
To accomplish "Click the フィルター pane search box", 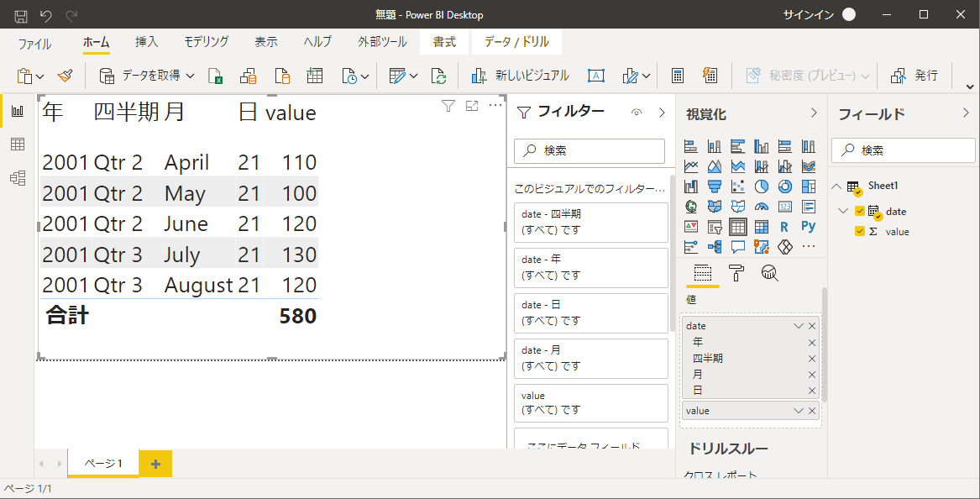I will [x=590, y=150].
